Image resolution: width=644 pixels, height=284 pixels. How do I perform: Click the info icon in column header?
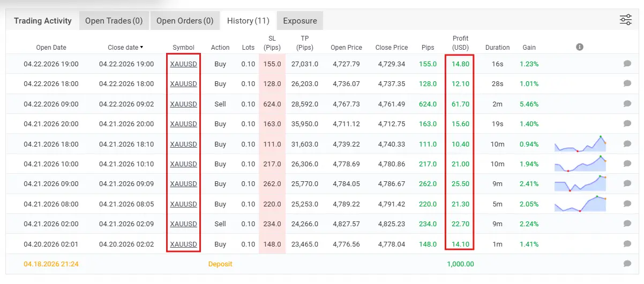[579, 47]
